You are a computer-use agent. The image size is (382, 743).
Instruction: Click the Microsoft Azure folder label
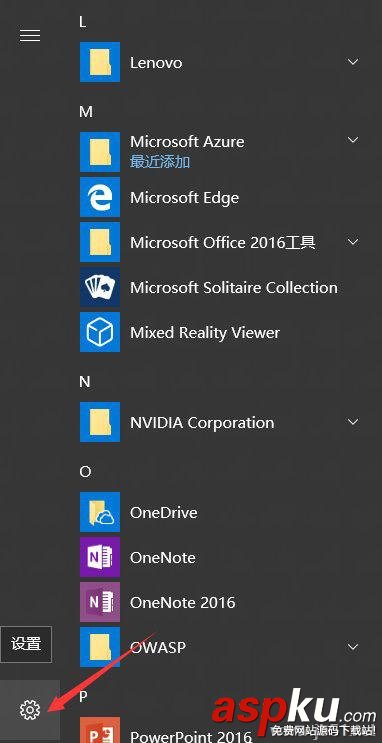pos(187,142)
